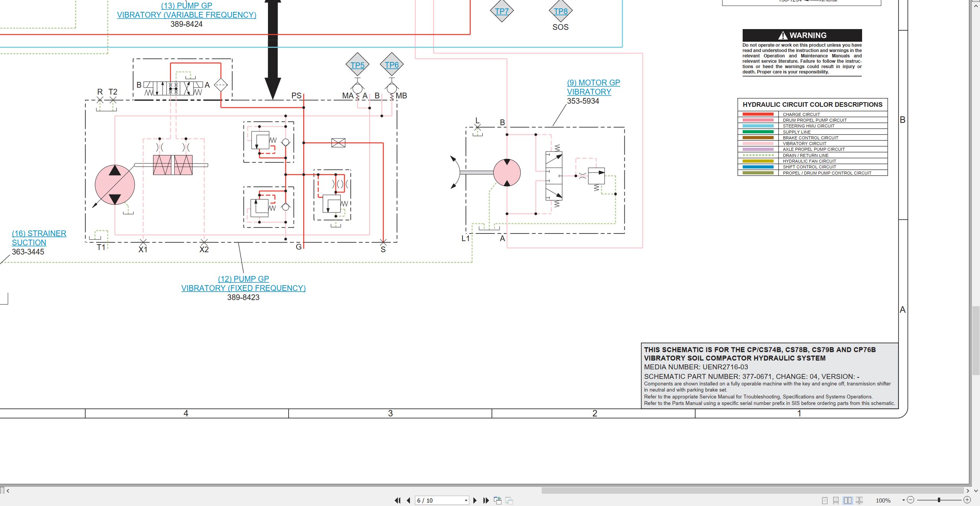This screenshot has height=506, width=980.
Task: Click the vibratory pump circle symbol
Action: (115, 185)
